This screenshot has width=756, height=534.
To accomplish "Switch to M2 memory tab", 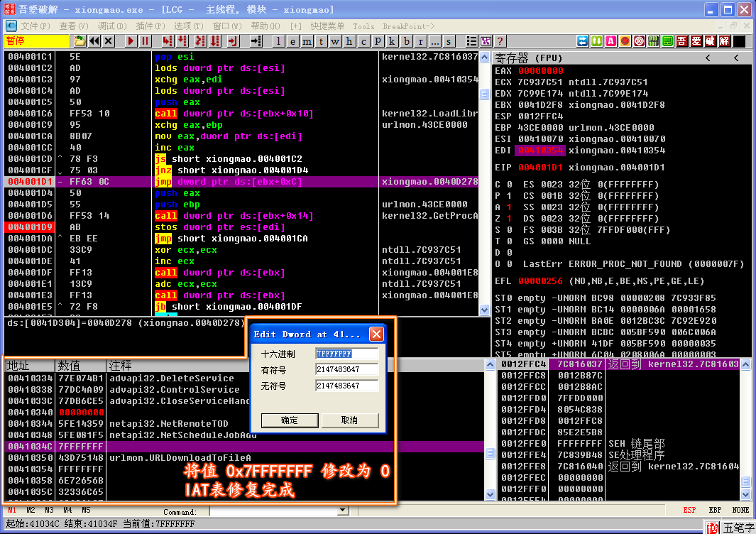I will click(x=31, y=510).
